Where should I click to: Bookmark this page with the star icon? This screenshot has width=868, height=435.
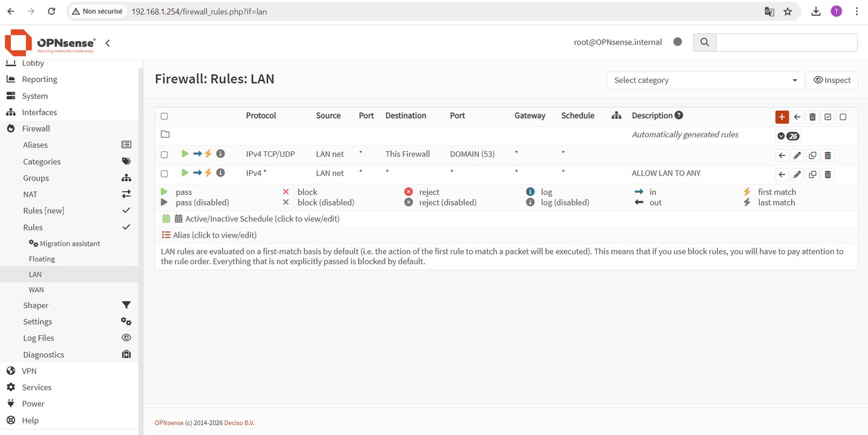[x=788, y=11]
